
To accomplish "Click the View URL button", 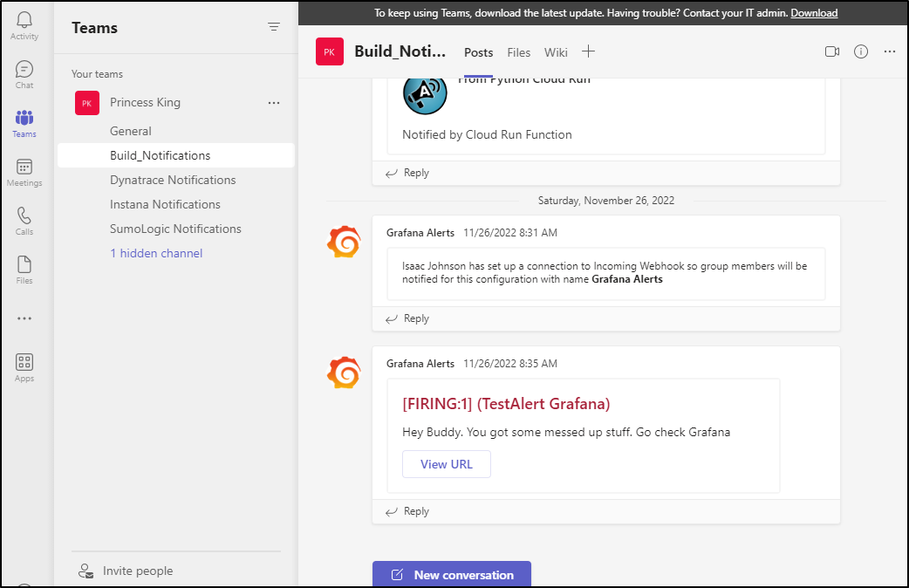I will (447, 464).
